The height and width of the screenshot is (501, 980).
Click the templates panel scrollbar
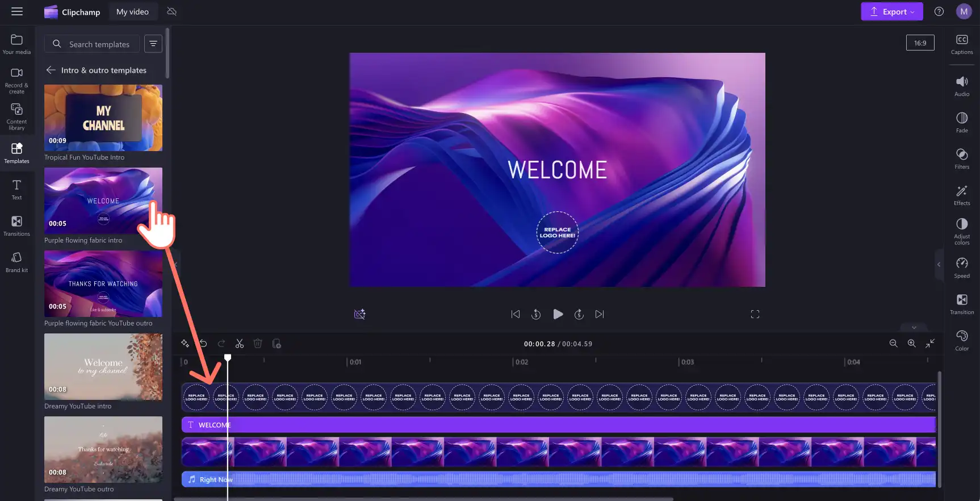click(x=167, y=53)
